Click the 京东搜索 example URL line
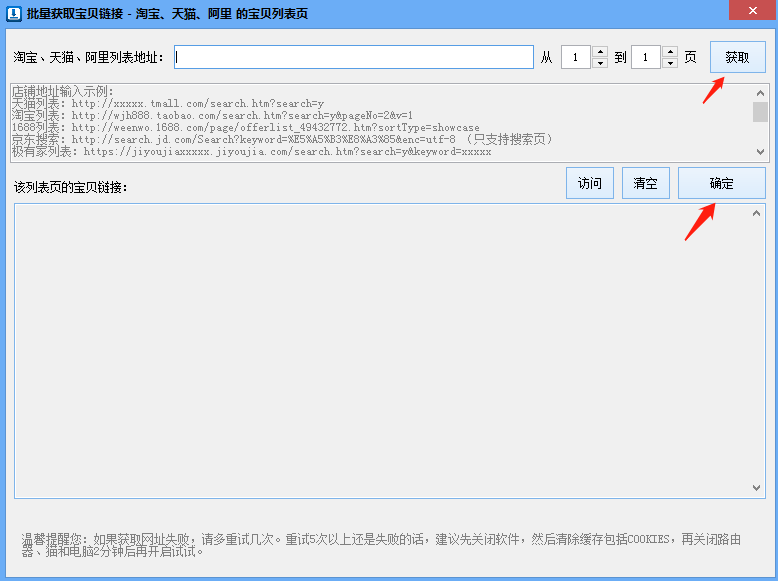The image size is (778, 581). [282, 139]
